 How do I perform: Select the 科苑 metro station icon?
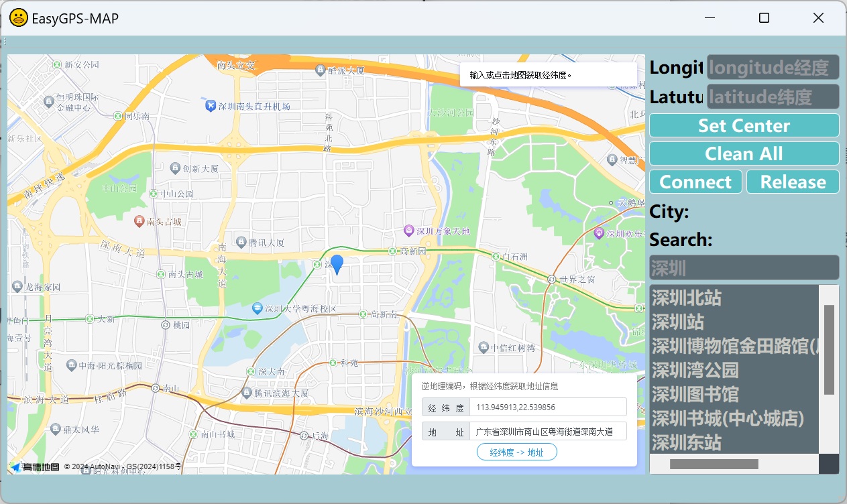pos(333,363)
